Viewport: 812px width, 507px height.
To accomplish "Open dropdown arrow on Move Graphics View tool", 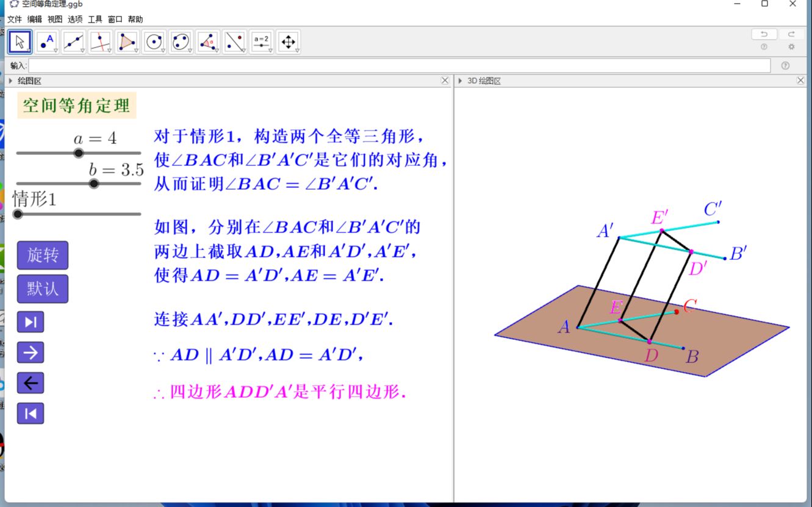I will coord(297,51).
